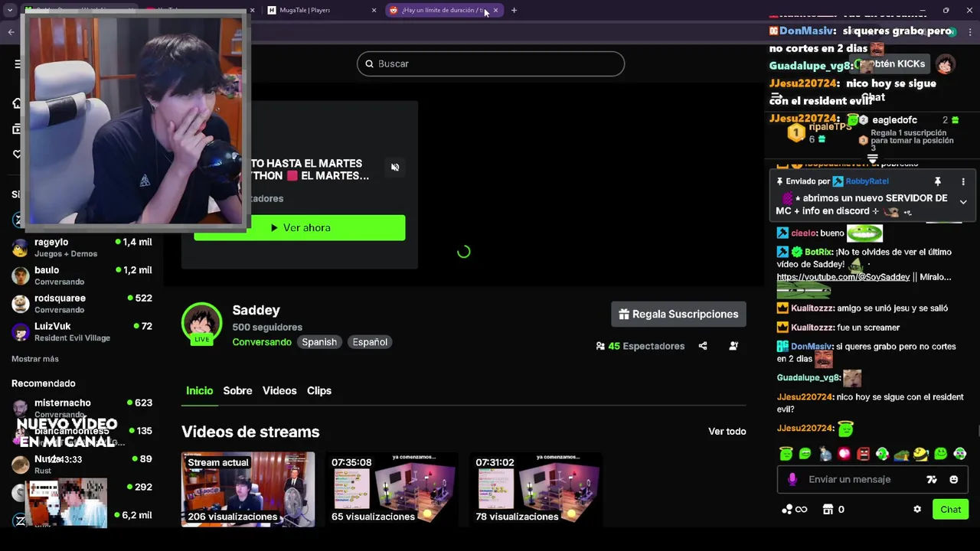Click the '45 Espectadores' viewer count
This screenshot has width=980, height=551.
pyautogui.click(x=640, y=346)
